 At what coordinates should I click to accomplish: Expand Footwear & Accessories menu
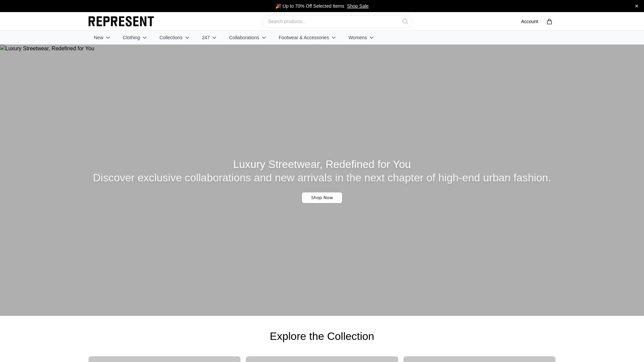click(x=307, y=38)
